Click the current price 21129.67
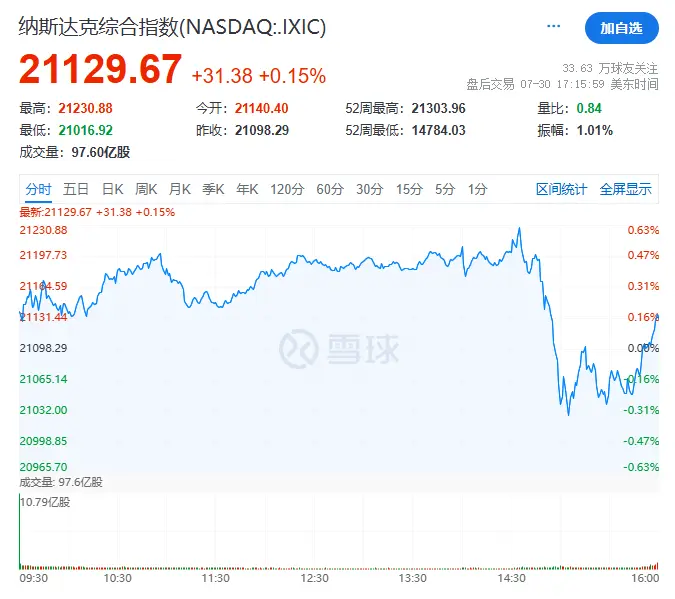675x599 pixels. pos(100,68)
